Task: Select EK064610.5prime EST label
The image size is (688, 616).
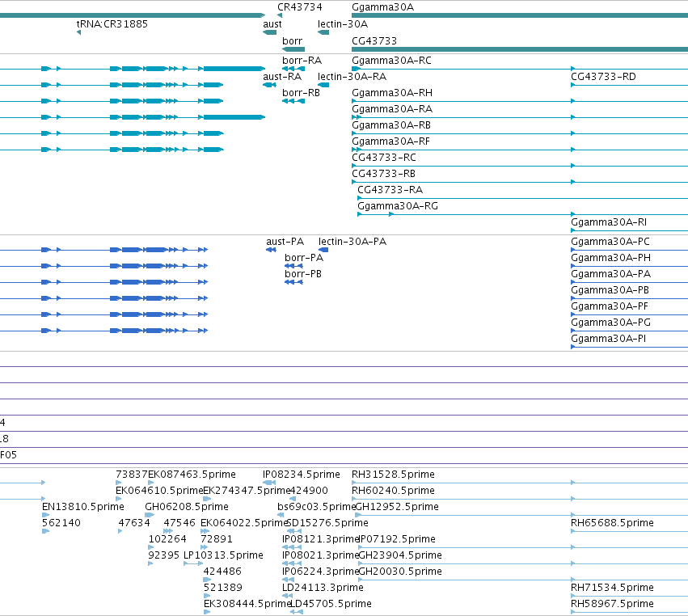Action: (159, 491)
